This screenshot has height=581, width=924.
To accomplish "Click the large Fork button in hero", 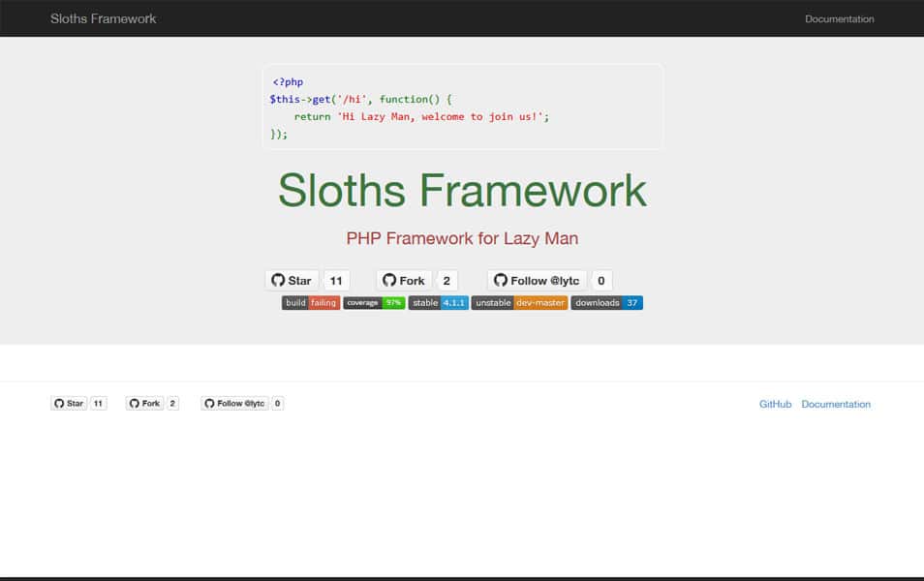I will (404, 281).
